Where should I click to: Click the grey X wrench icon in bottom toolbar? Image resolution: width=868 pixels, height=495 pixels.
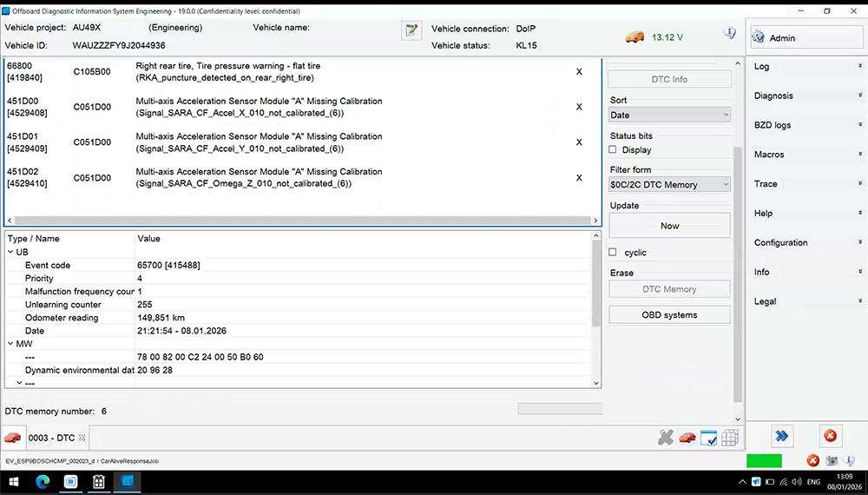point(666,438)
